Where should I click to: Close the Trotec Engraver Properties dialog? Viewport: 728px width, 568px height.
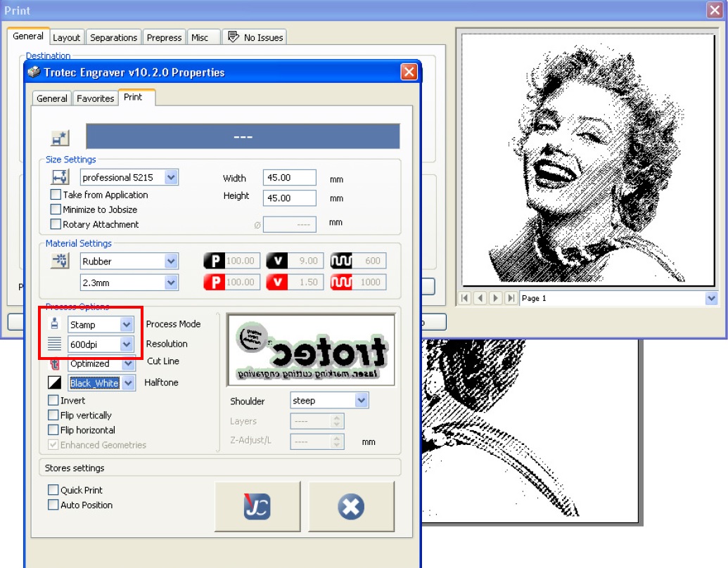(x=409, y=72)
